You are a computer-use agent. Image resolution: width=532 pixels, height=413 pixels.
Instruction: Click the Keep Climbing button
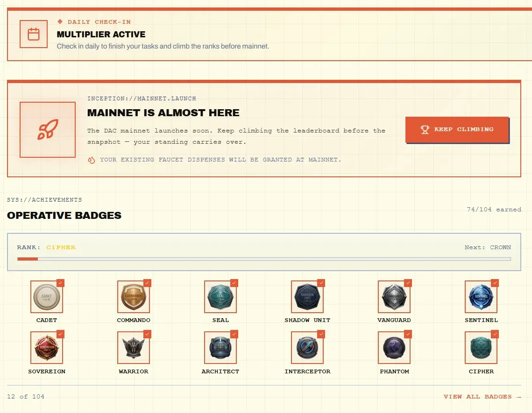click(457, 130)
